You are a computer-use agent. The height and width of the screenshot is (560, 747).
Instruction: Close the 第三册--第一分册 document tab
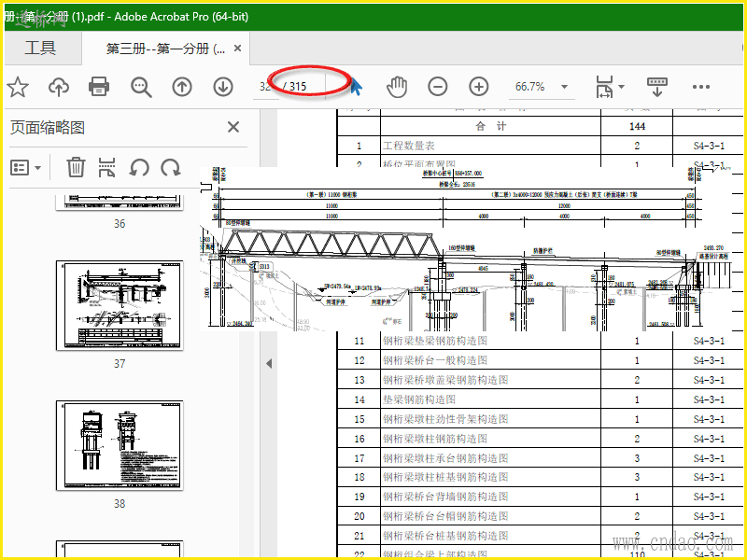tap(238, 49)
